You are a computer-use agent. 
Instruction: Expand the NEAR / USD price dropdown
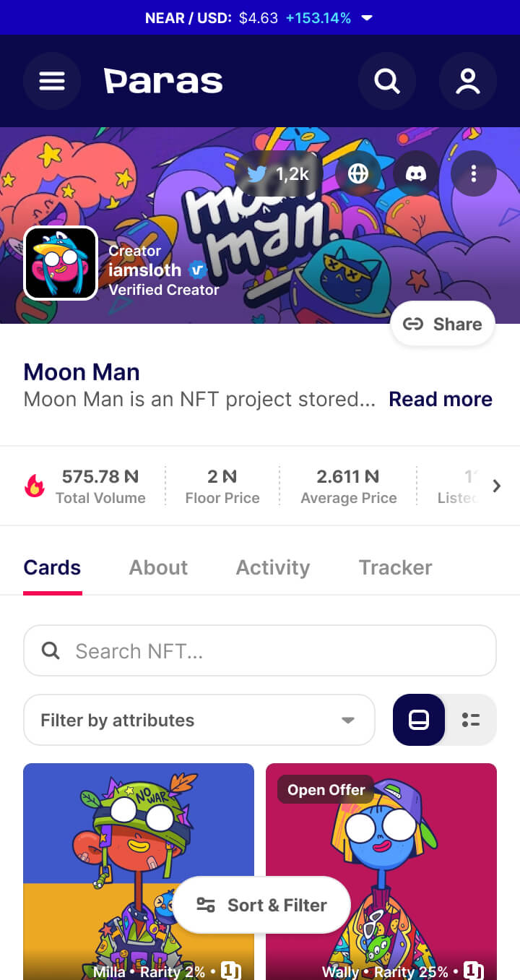coord(367,17)
